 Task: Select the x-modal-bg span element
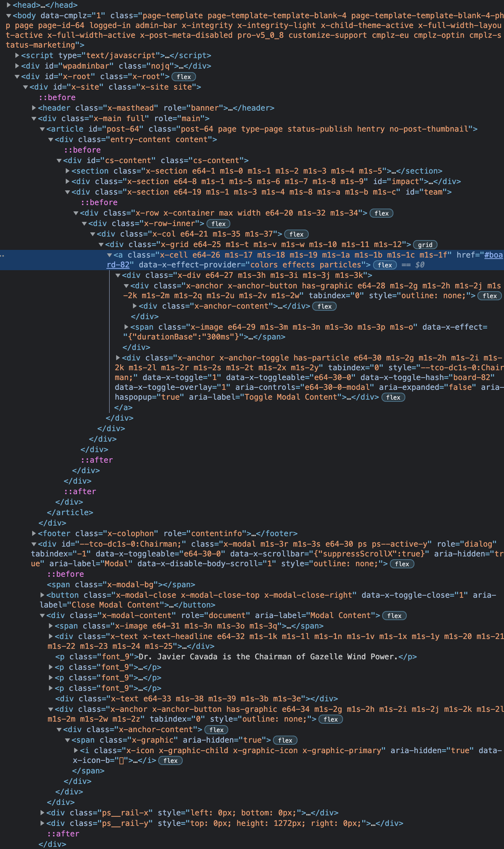(121, 584)
